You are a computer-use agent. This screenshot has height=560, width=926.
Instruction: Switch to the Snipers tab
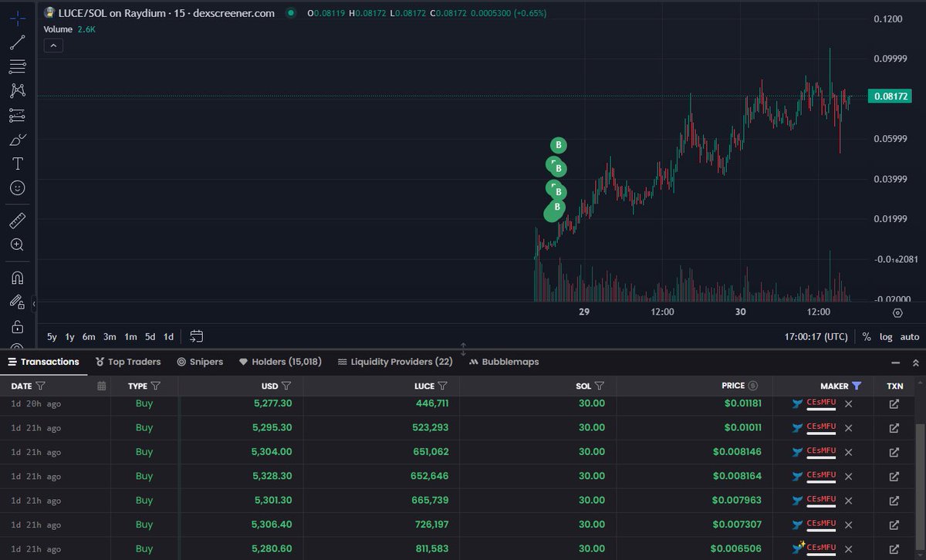pos(200,362)
